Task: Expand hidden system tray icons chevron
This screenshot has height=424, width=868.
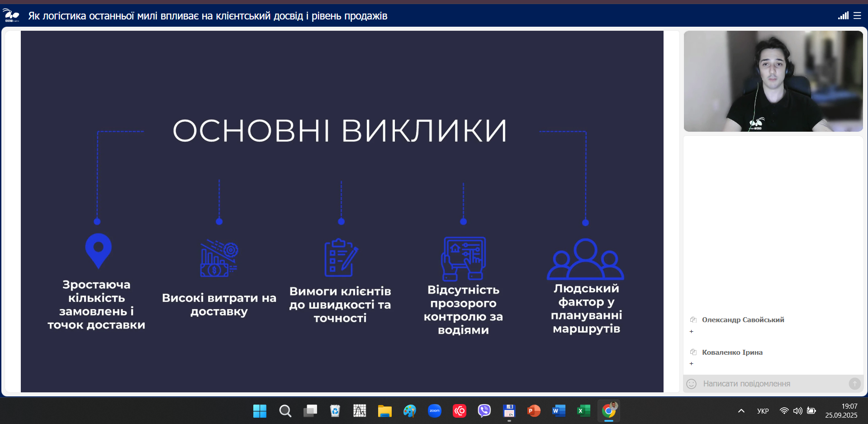Action: 741,411
